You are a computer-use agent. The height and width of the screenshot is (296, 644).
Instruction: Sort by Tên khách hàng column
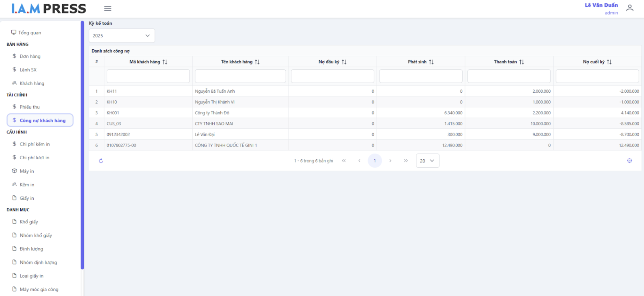point(257,62)
